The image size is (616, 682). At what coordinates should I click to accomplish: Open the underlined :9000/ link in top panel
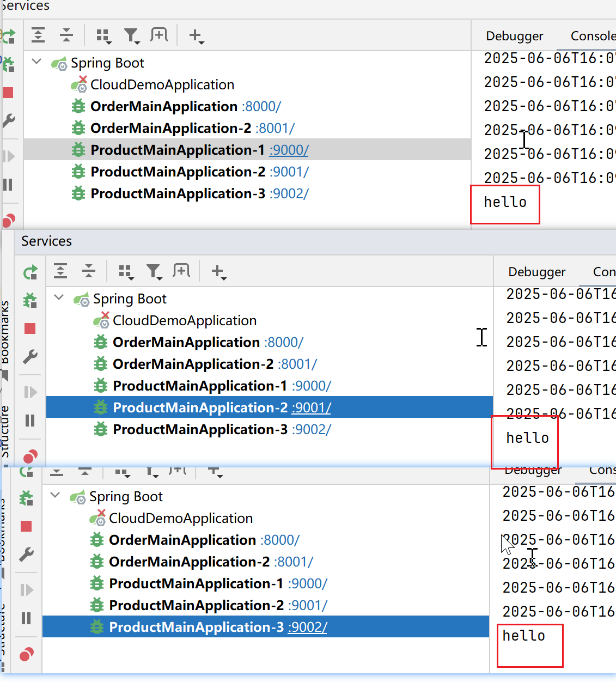tap(289, 150)
